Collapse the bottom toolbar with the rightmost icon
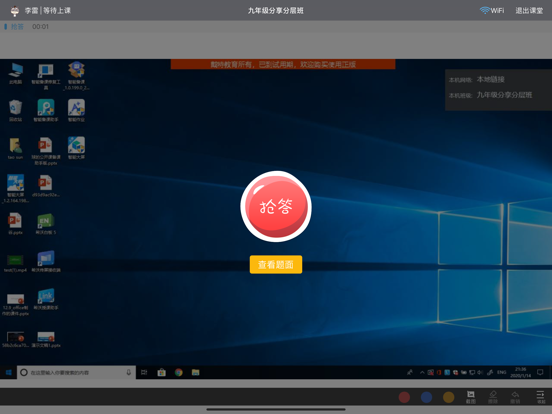This screenshot has height=414, width=552. [x=540, y=397]
